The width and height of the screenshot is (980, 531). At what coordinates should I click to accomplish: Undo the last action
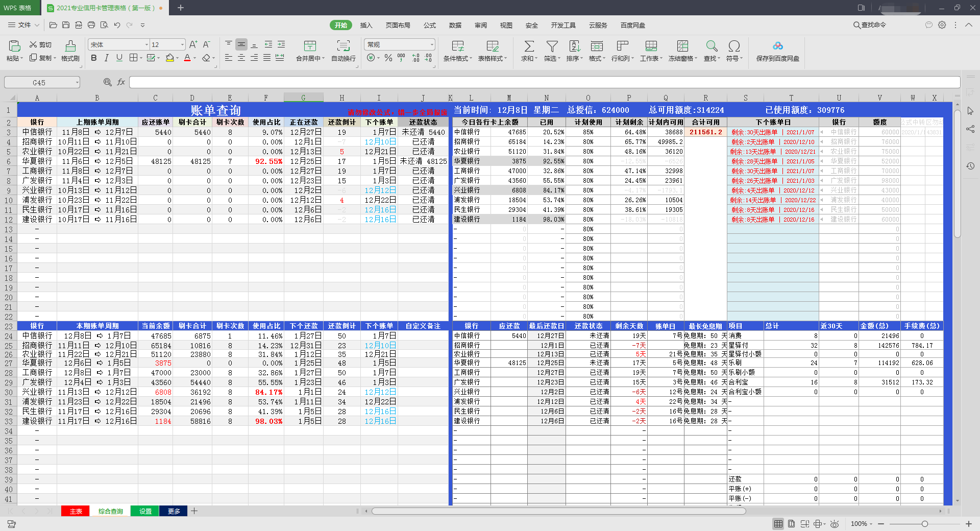[117, 25]
